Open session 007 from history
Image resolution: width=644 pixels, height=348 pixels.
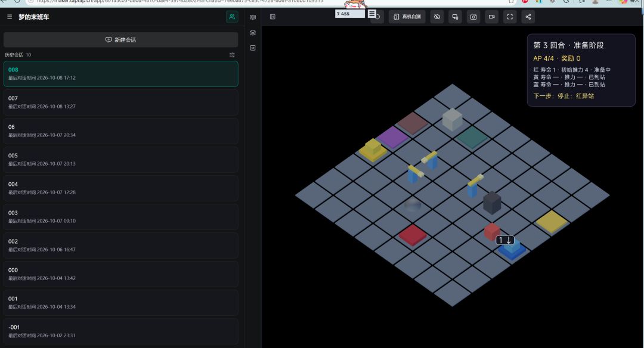coord(120,102)
